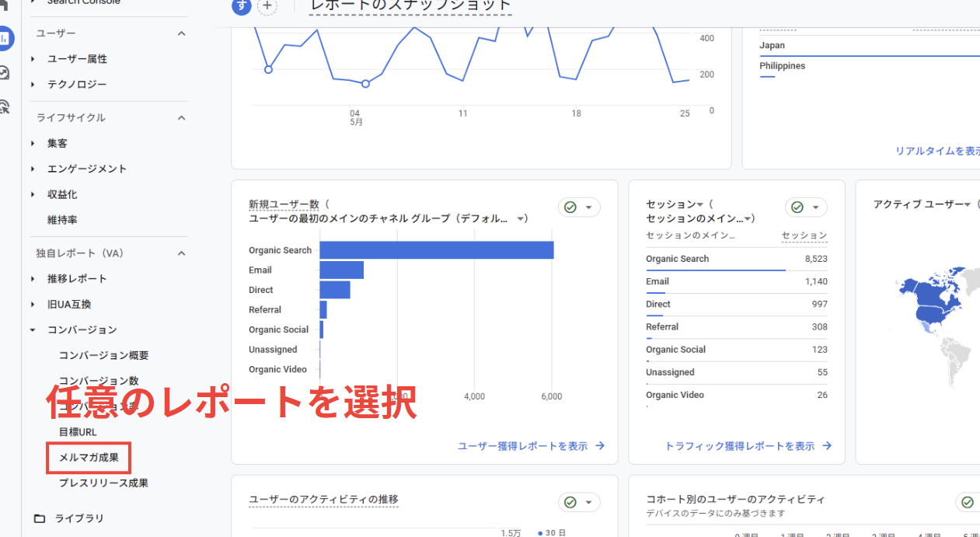Screen dimensions: 980x537
Task: Open the Reports icon in the left rail
Action: (5, 38)
